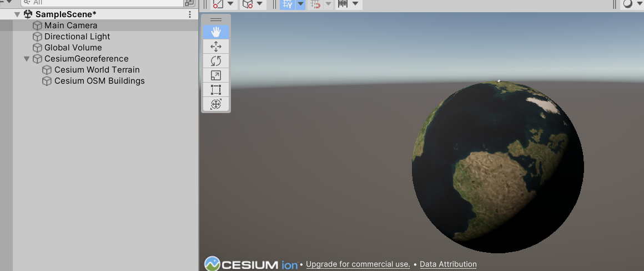Click the hierarchy search-by-type icon
The width and height of the screenshot is (644, 271).
pos(189,3)
